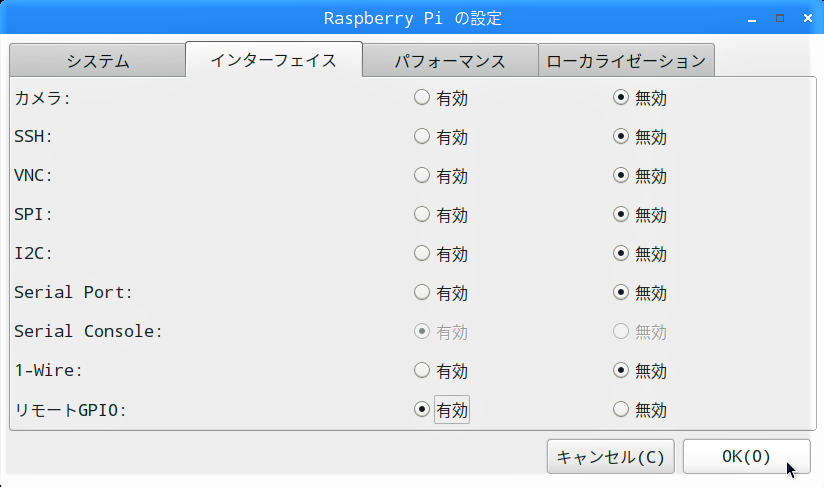Turn on SPI with 有効 radio
824x487 pixels.
(x=422, y=215)
